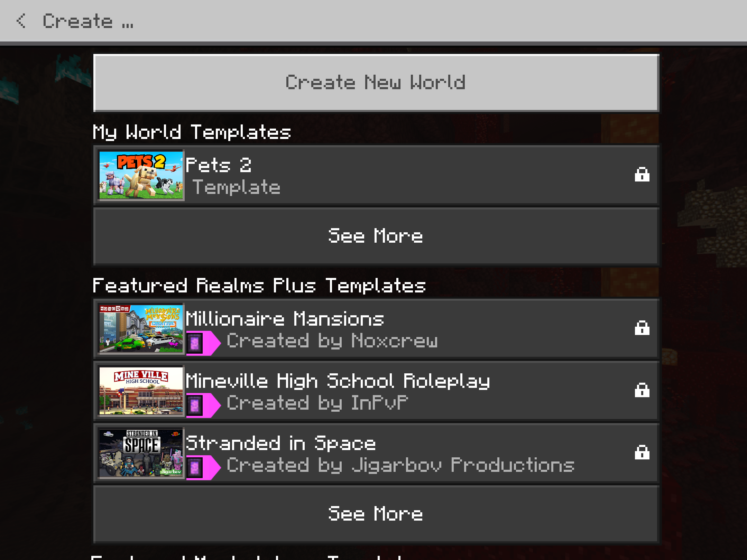Click Realms Plus badge under Mineville High School
This screenshot has height=560, width=747.
(x=203, y=405)
